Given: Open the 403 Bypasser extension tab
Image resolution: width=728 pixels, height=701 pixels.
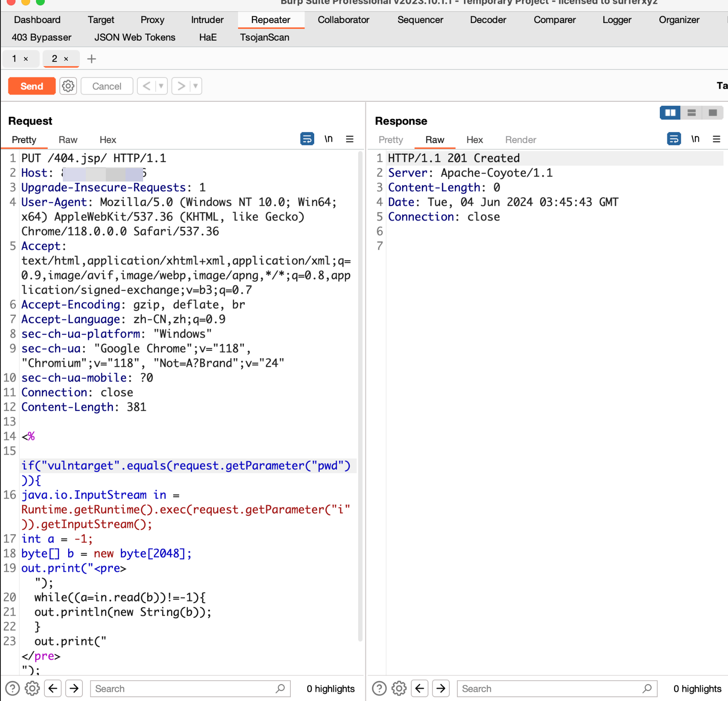Looking at the screenshot, I should pyautogui.click(x=41, y=37).
